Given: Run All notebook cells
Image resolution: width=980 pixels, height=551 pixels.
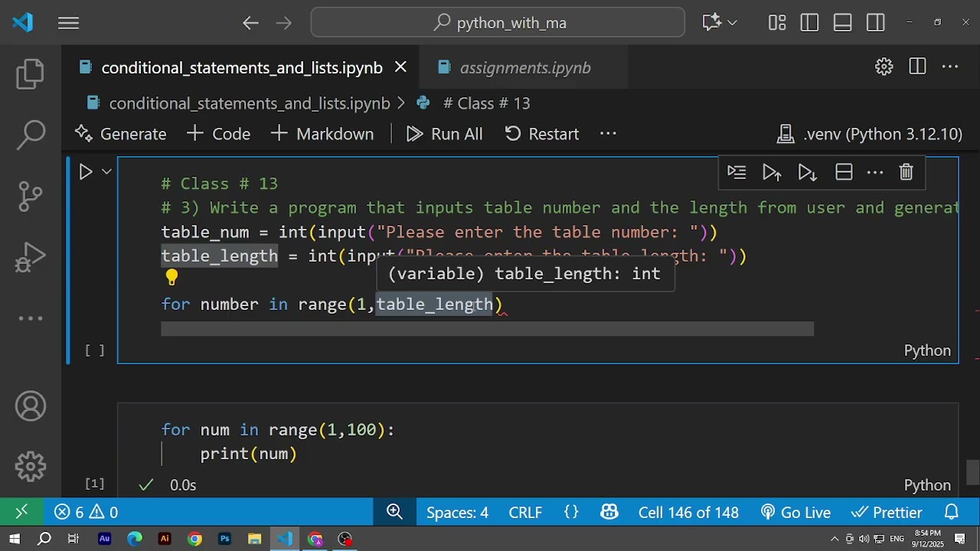Looking at the screenshot, I should coord(445,134).
